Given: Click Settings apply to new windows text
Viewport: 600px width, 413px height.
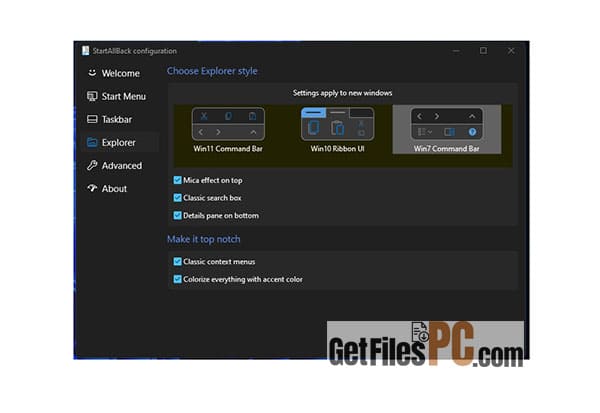Looking at the screenshot, I should pos(342,93).
